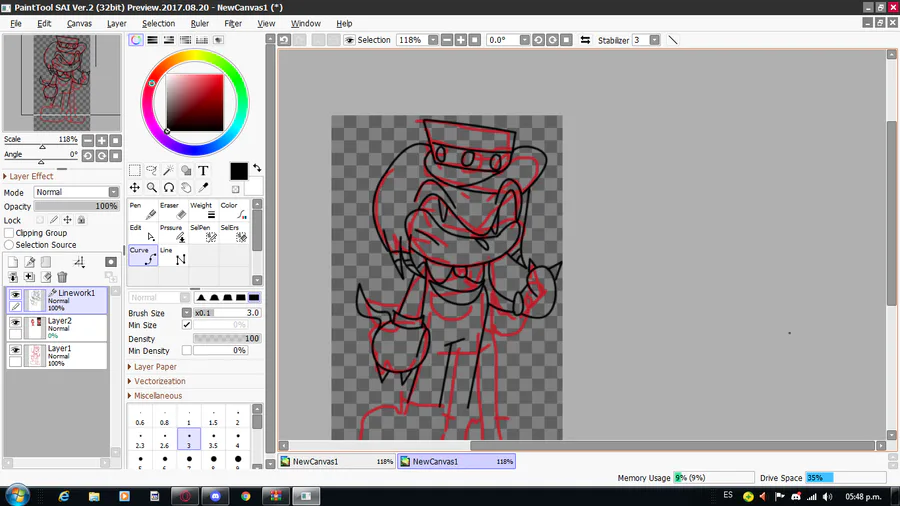
Task: Select the Text tool
Action: 203,170
